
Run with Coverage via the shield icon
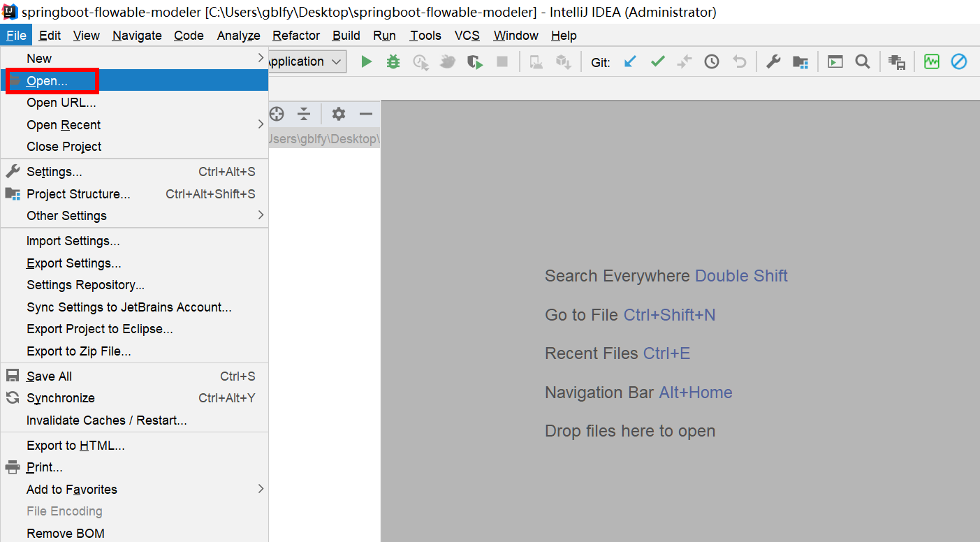(475, 61)
